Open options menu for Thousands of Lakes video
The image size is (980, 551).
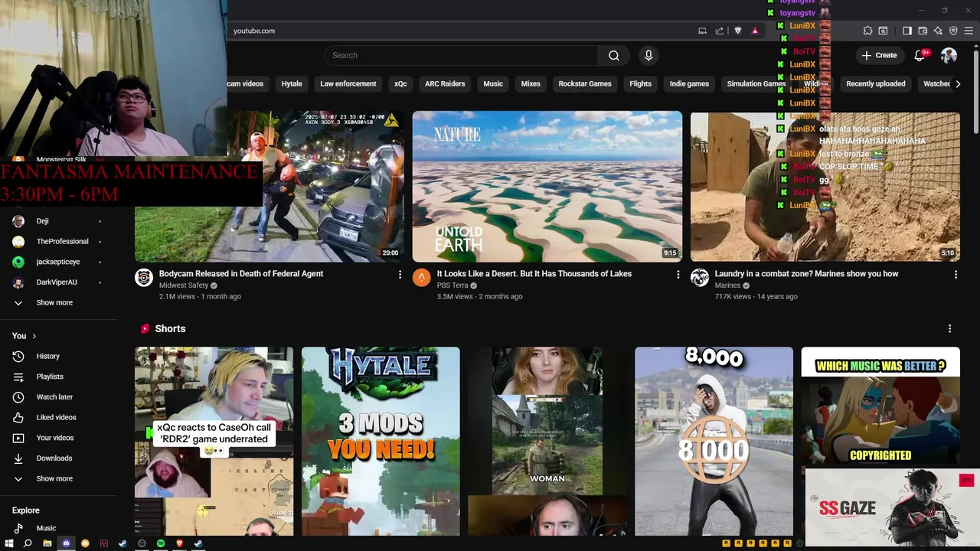pos(678,274)
